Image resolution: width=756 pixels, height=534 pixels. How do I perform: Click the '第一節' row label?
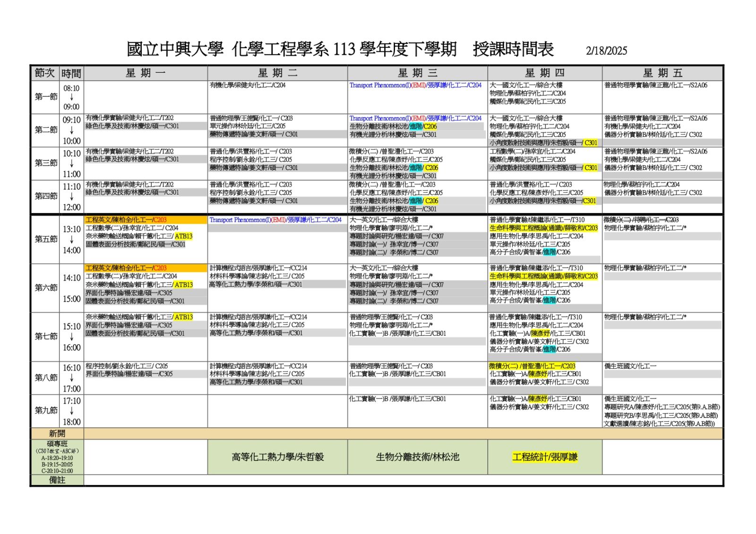[46, 97]
